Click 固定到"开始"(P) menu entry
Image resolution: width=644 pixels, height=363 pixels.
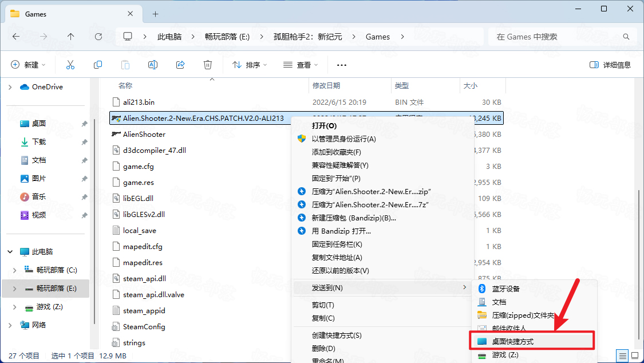[x=383, y=178]
